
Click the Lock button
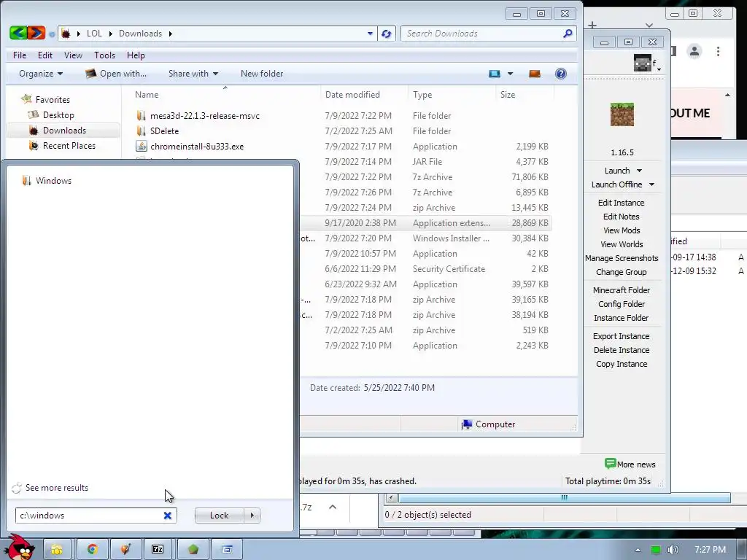point(219,516)
